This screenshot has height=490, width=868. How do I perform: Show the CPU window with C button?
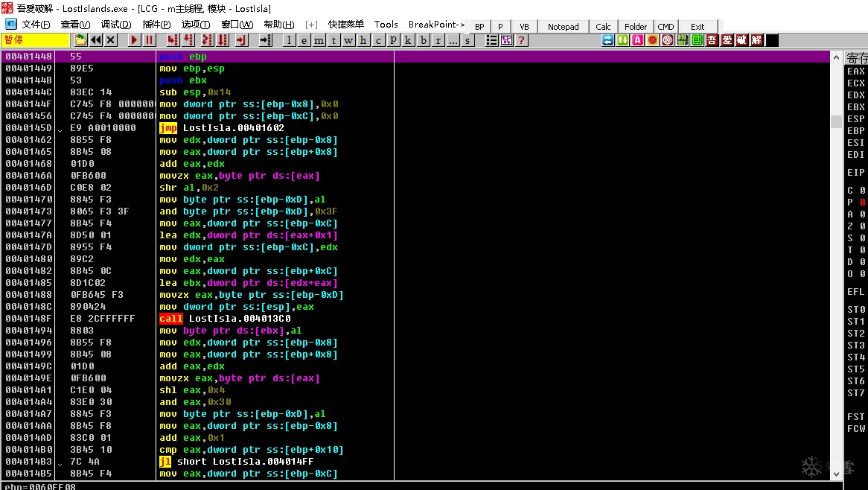(378, 40)
